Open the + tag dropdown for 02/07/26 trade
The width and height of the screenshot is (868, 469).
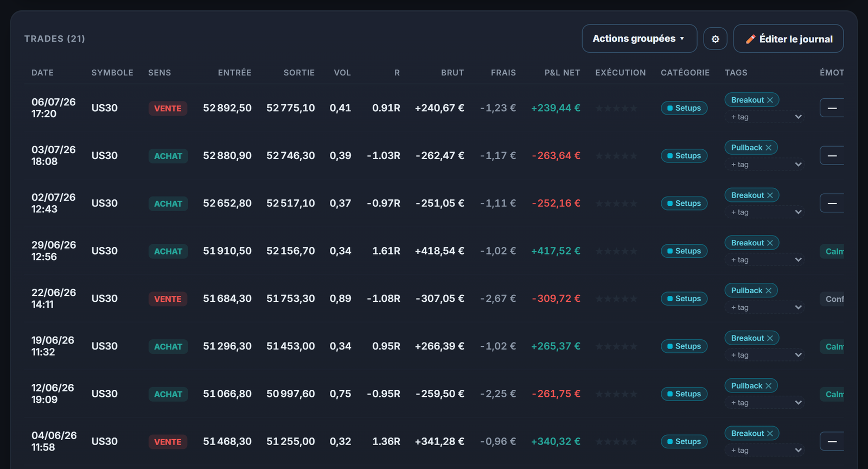764,212
